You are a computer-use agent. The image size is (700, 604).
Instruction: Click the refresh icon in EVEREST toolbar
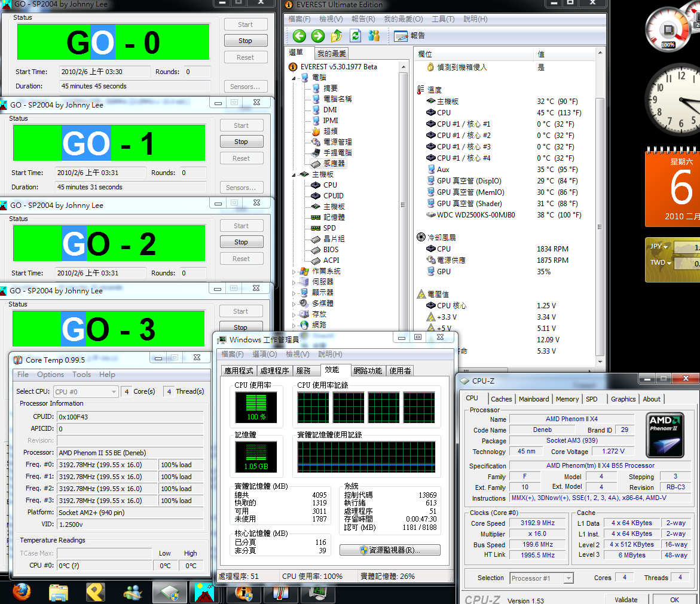tap(355, 36)
